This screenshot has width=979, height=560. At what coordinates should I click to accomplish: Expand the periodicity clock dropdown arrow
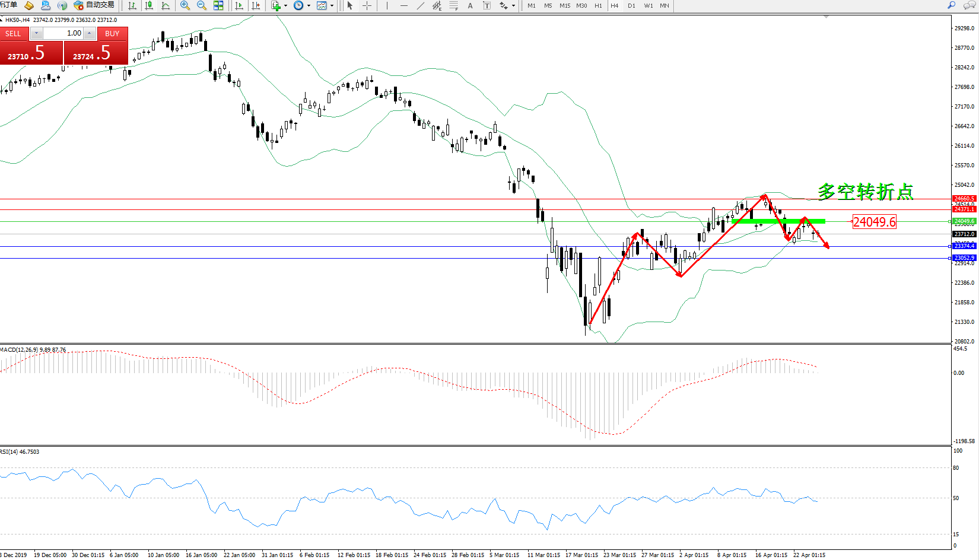(309, 6)
